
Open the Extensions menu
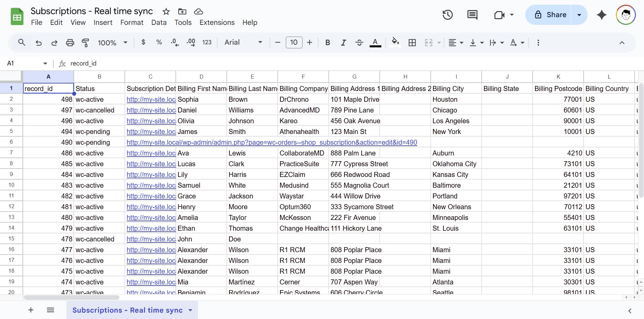pyautogui.click(x=217, y=22)
